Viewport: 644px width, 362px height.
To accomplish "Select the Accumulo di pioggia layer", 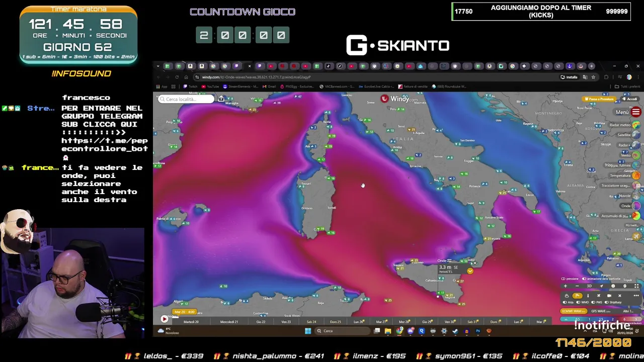I will pyautogui.click(x=636, y=216).
